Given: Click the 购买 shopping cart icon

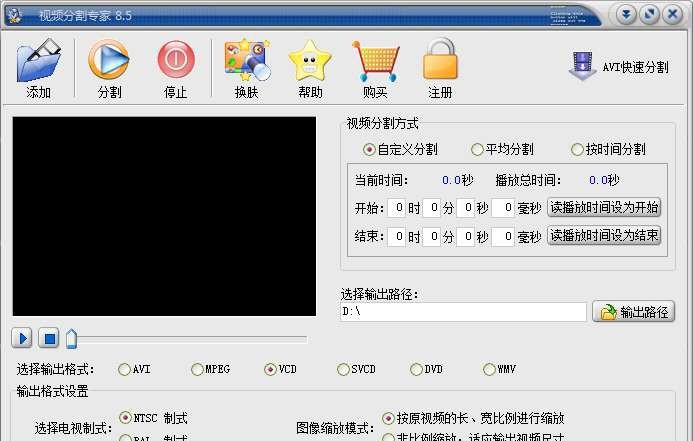Looking at the screenshot, I should 376,61.
